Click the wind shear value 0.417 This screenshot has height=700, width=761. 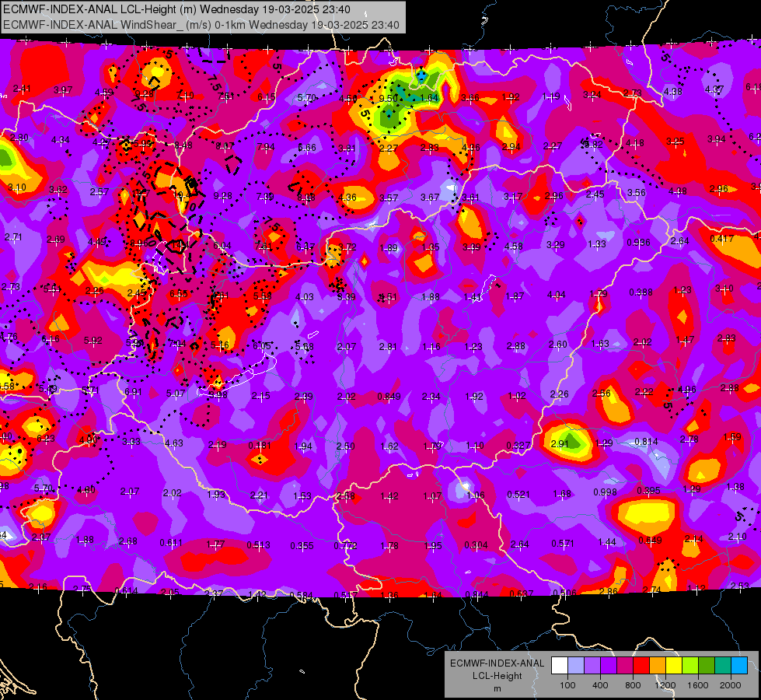coord(721,239)
